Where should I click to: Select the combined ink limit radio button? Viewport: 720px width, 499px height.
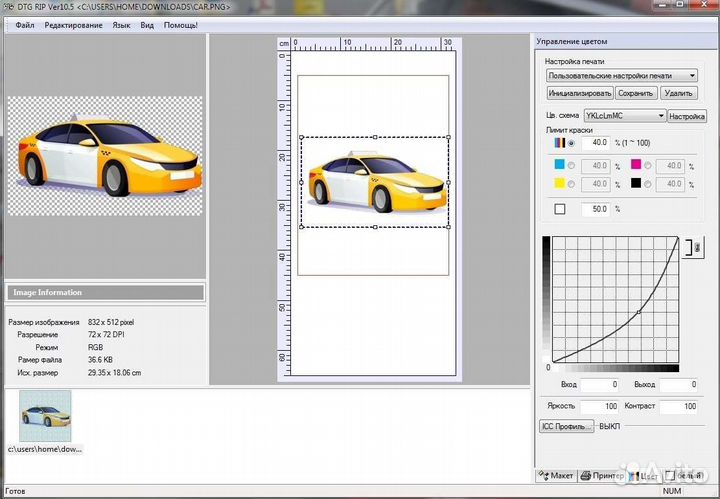pyautogui.click(x=572, y=145)
